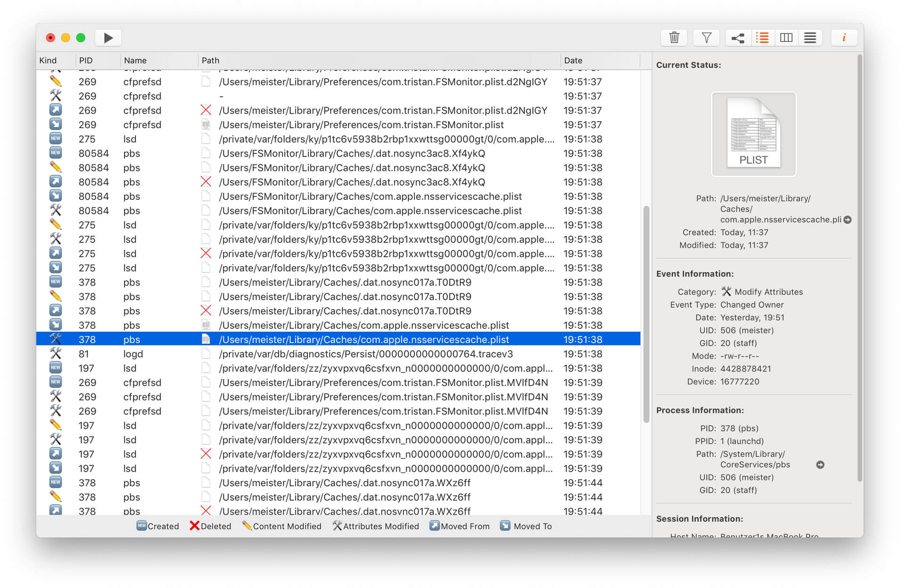
Task: Click Moved To icon on cfprefsd com.tristan.FSMonitor.plist row
Action: 55,124
